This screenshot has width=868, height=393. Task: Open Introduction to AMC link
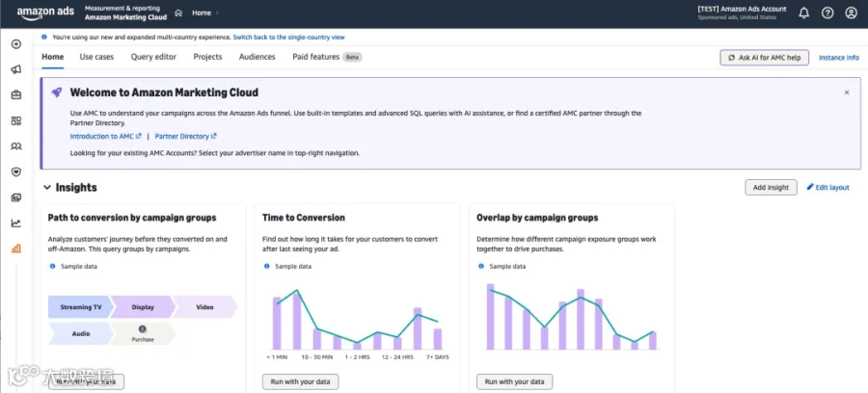click(106, 136)
